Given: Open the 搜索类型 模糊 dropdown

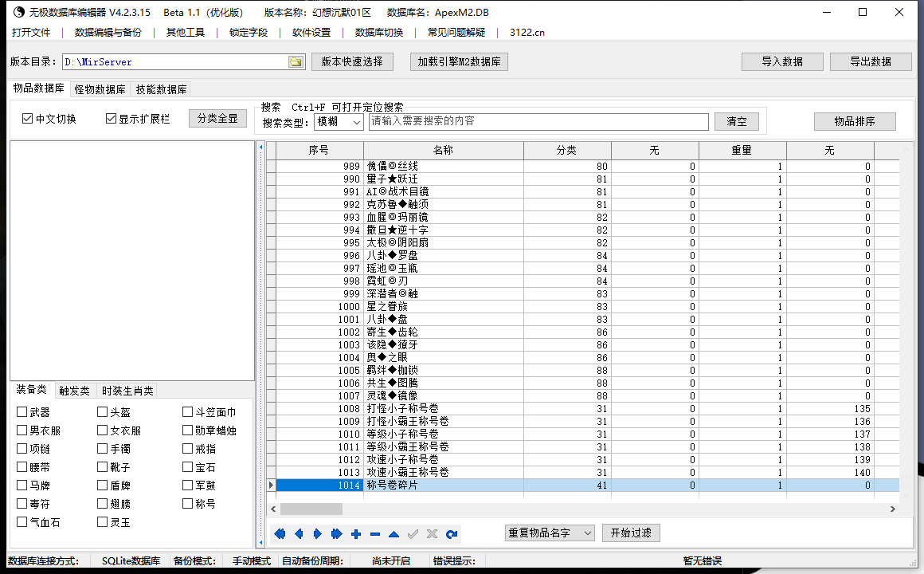Looking at the screenshot, I should pos(339,121).
